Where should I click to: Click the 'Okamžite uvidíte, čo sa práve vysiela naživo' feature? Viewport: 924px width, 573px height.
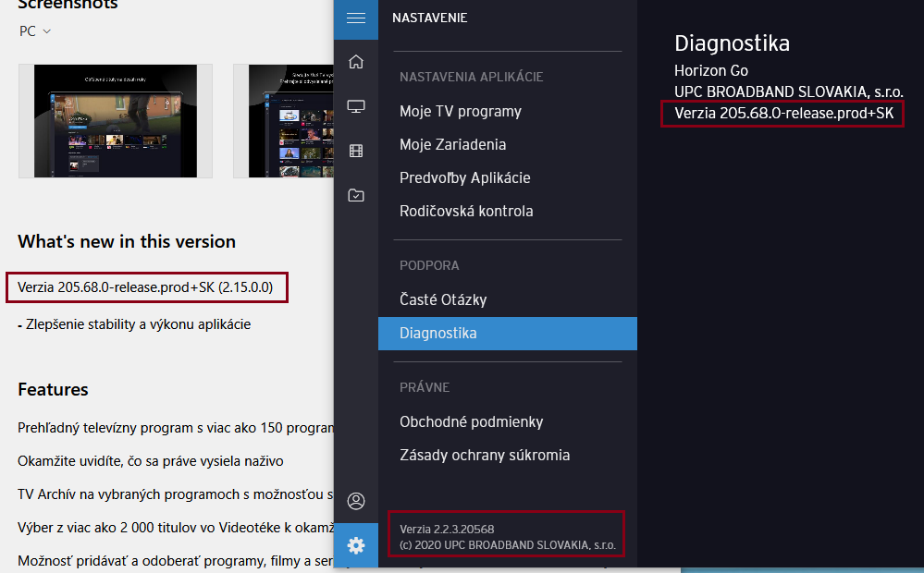point(150,461)
